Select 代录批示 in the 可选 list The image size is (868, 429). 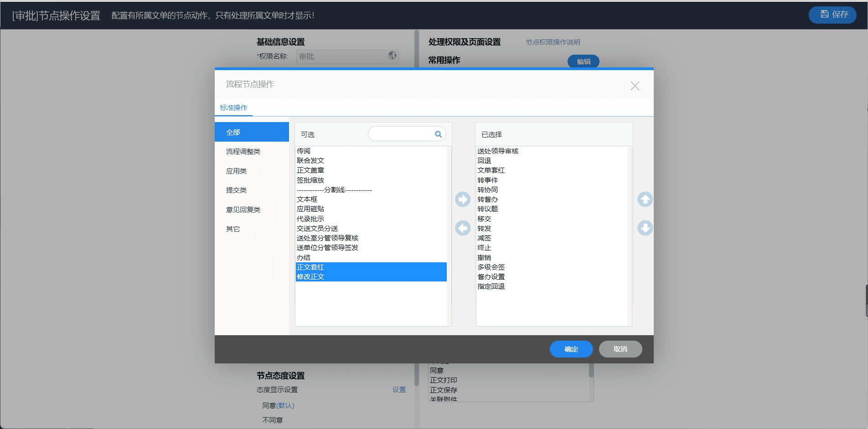[371, 219]
